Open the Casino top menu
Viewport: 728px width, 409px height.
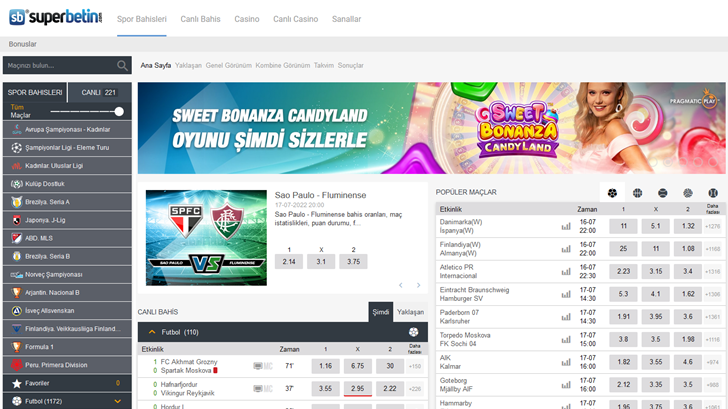coord(247,19)
